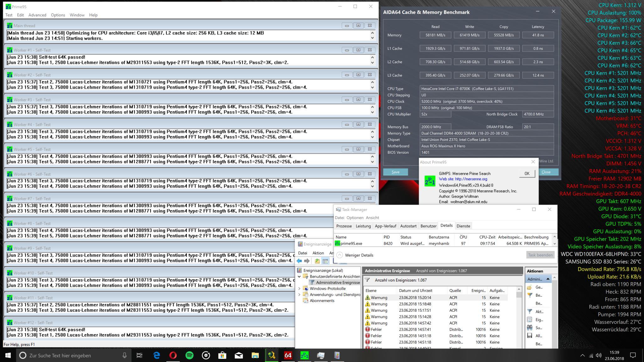Click the Windows search text box
This screenshot has height=362, width=644.
pyautogui.click(x=74, y=355)
